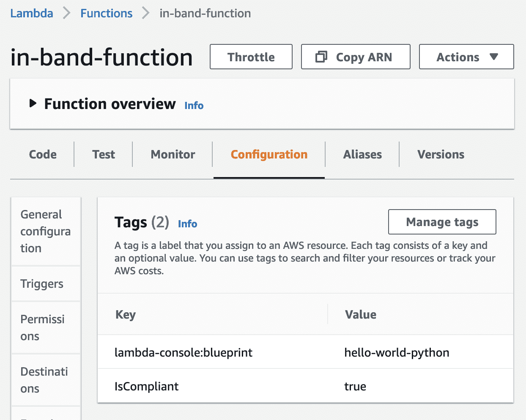Click the Actions dropdown arrow icon
Image resolution: width=526 pixels, height=420 pixels.
[x=494, y=57]
